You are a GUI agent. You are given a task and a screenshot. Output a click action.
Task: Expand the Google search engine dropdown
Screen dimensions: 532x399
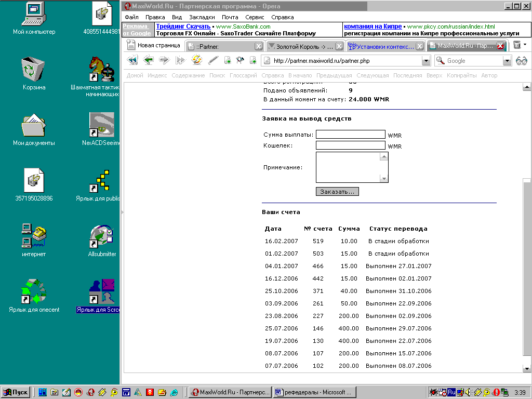click(x=507, y=61)
